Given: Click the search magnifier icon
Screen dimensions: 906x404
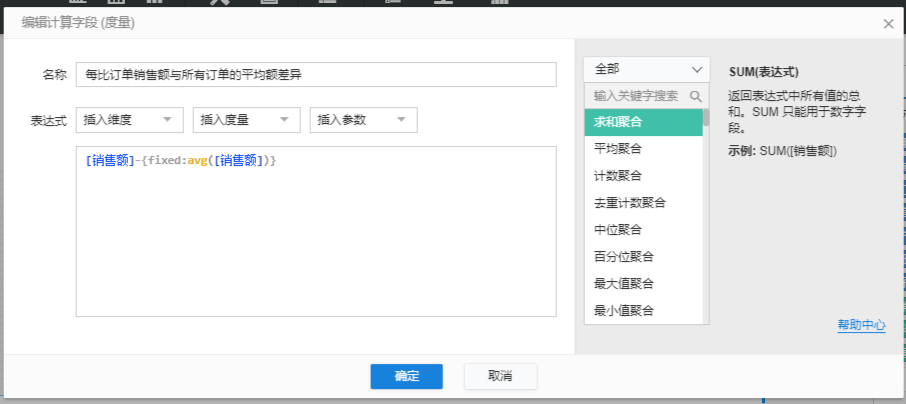Looking at the screenshot, I should pyautogui.click(x=696, y=96).
